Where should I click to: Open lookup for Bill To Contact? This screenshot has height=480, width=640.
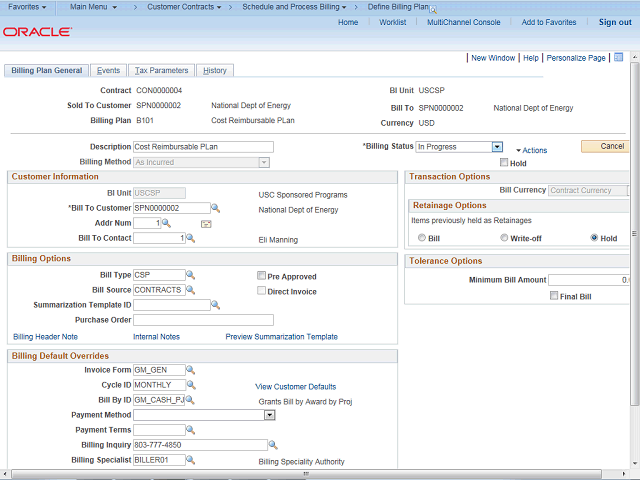pyautogui.click(x=189, y=239)
